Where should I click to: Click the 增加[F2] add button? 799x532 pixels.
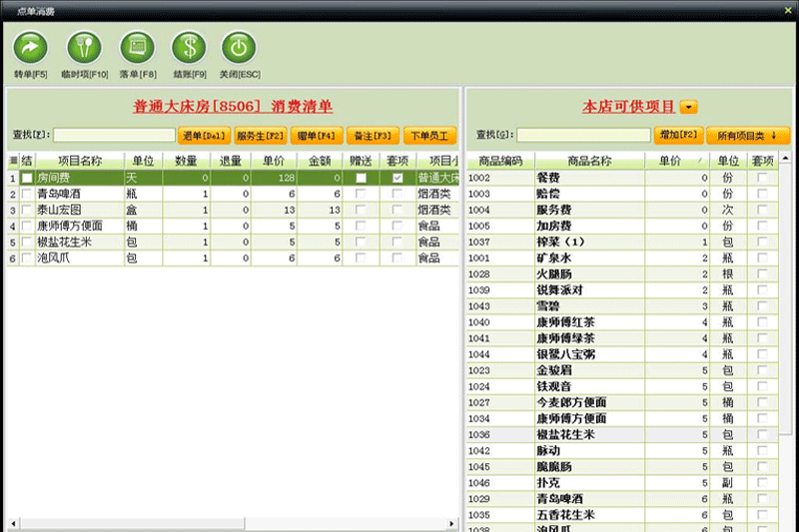pos(679,135)
